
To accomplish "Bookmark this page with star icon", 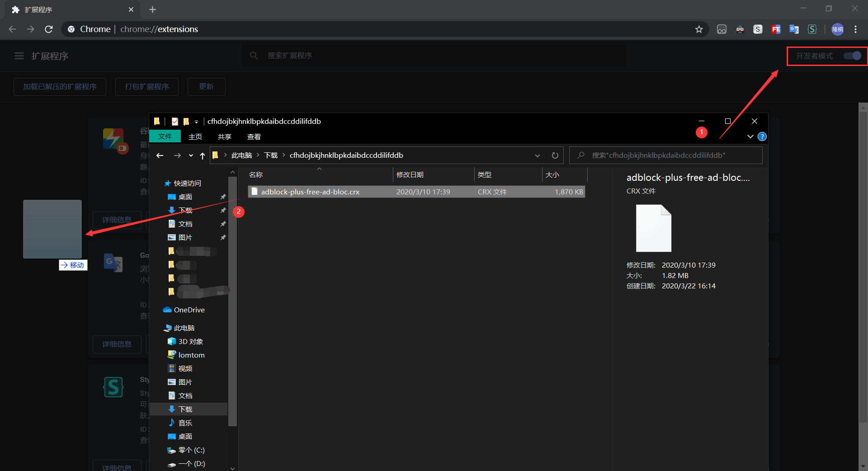I will click(699, 29).
